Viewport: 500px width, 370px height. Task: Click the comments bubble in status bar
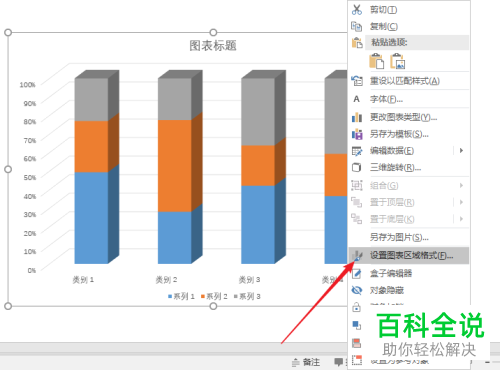pyautogui.click(x=339, y=362)
